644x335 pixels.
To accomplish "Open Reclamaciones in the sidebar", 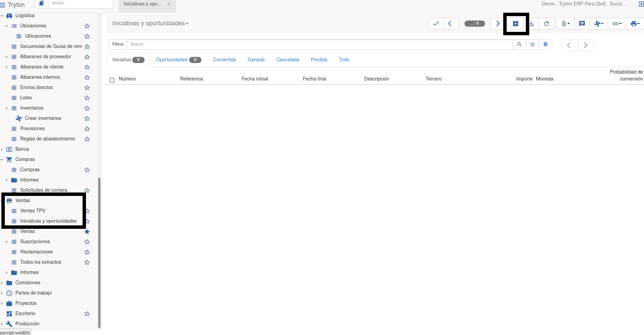I will (x=36, y=252).
